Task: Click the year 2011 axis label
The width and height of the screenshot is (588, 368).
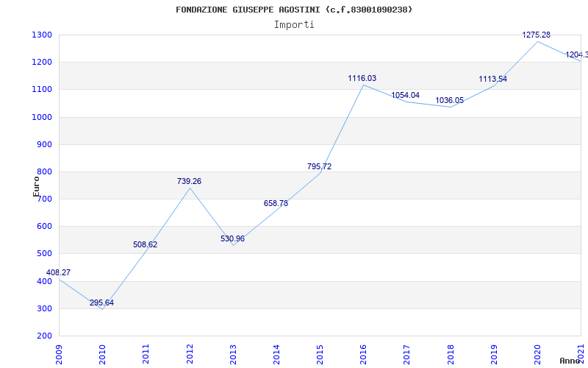Action: click(146, 354)
